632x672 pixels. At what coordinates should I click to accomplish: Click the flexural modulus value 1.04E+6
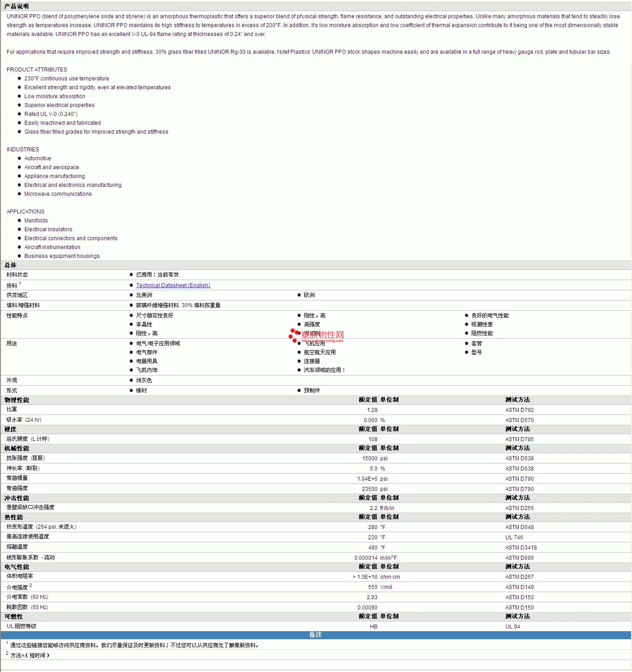(367, 479)
